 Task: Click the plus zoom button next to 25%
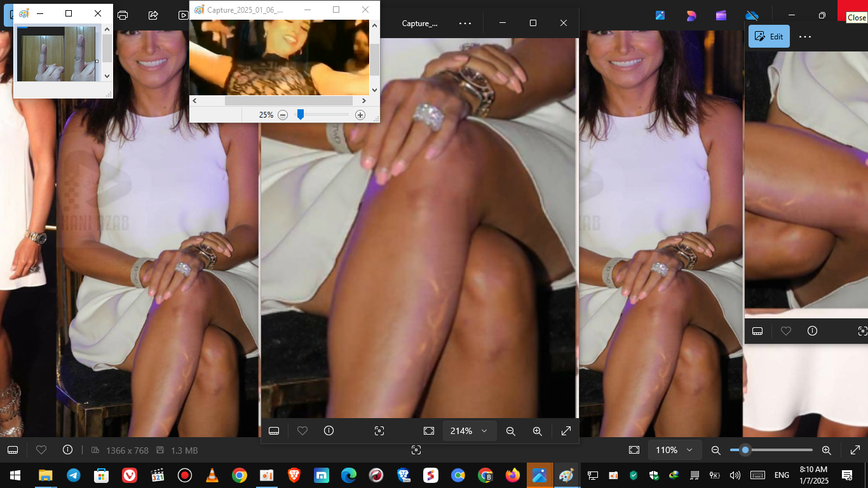pos(360,115)
